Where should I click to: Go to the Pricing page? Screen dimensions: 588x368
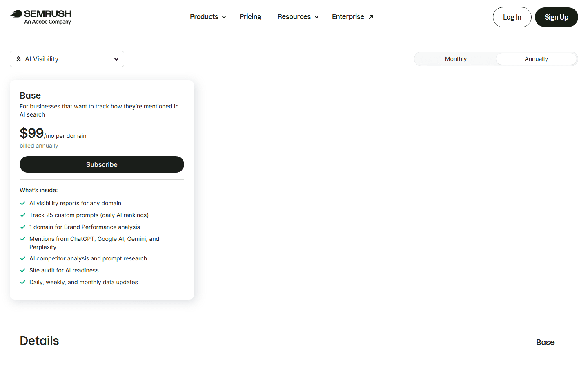pyautogui.click(x=250, y=17)
